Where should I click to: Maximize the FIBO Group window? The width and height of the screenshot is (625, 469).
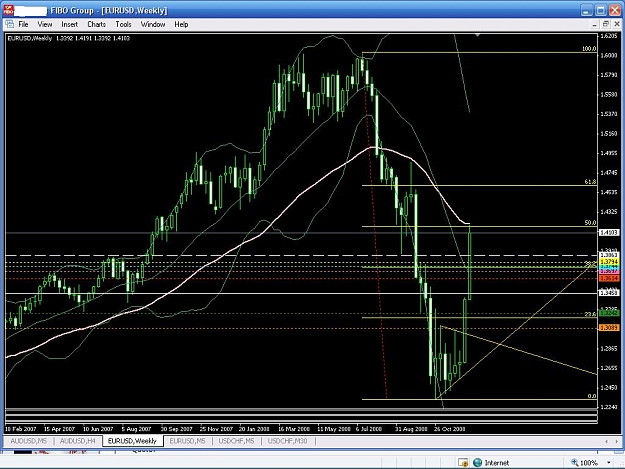coord(601,10)
